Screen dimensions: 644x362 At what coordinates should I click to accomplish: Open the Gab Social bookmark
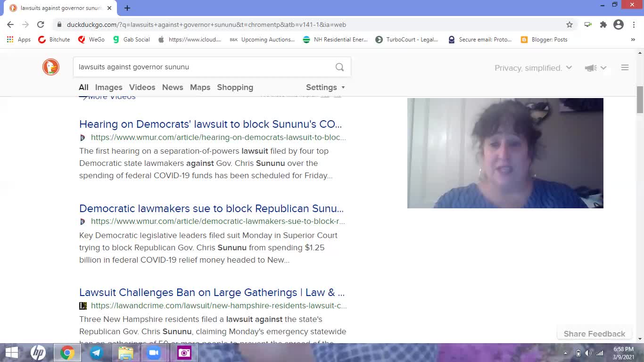click(x=132, y=40)
